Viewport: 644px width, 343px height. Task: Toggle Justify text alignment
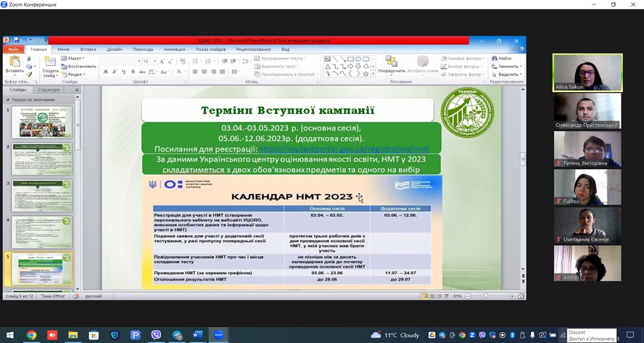(223, 72)
